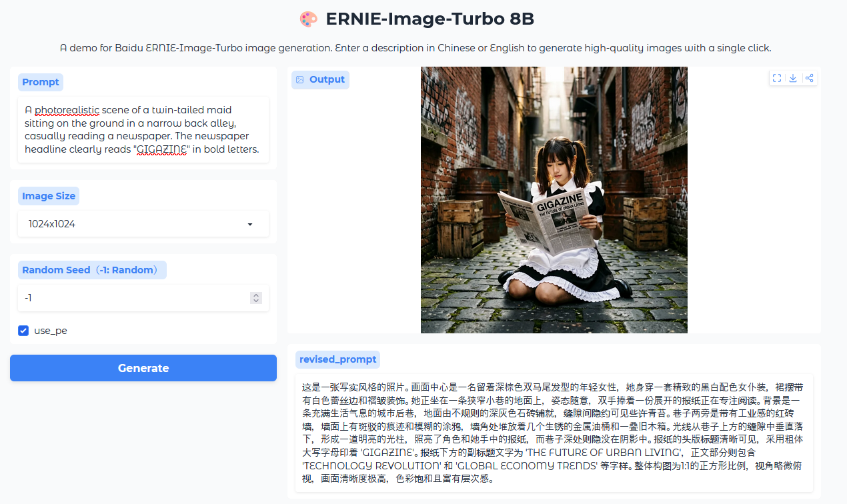The width and height of the screenshot is (847, 504).
Task: Click the misspelled word "photorealistic" in prompt
Action: point(67,110)
